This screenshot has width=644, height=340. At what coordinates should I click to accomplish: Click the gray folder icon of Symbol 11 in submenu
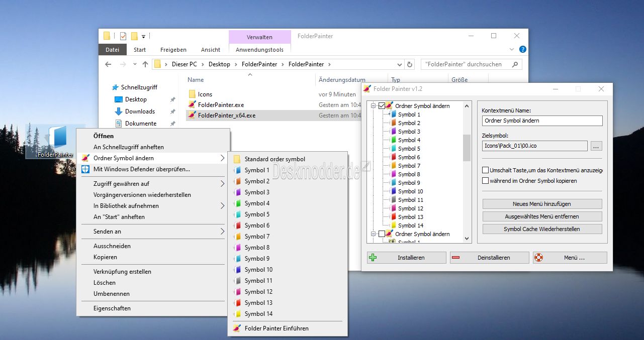tap(237, 281)
